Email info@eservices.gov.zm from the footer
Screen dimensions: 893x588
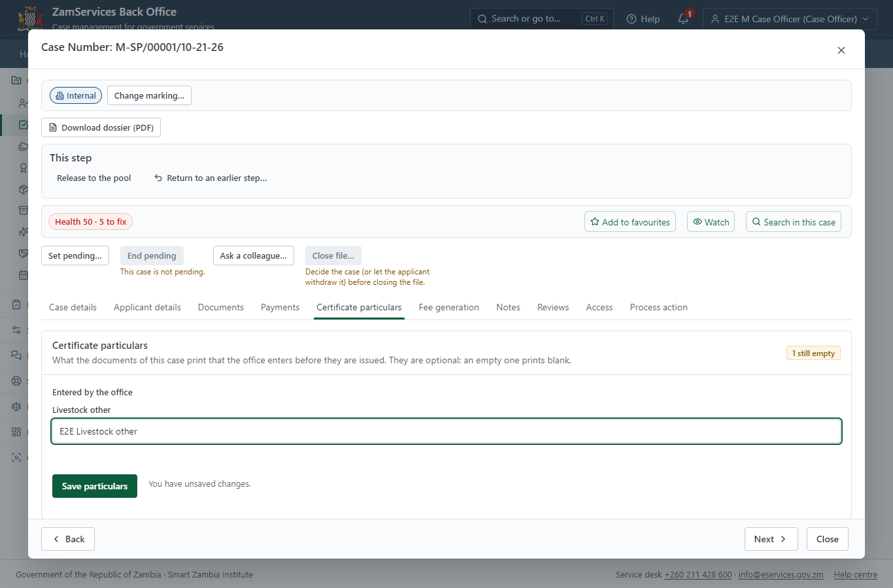(x=781, y=575)
